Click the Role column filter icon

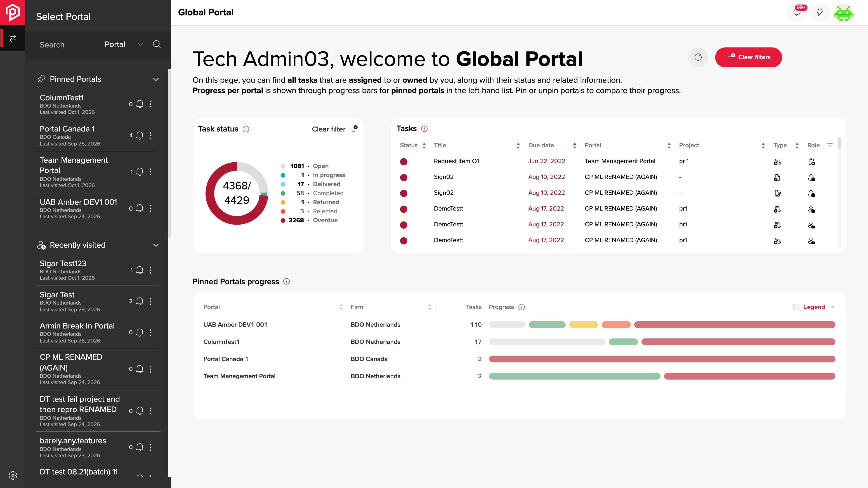coord(830,145)
